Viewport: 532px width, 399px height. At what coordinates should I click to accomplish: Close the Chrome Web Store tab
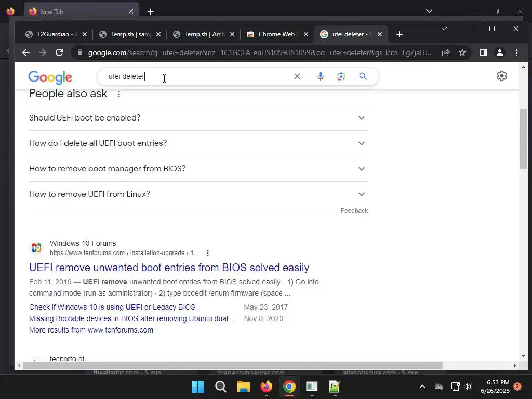point(305,34)
